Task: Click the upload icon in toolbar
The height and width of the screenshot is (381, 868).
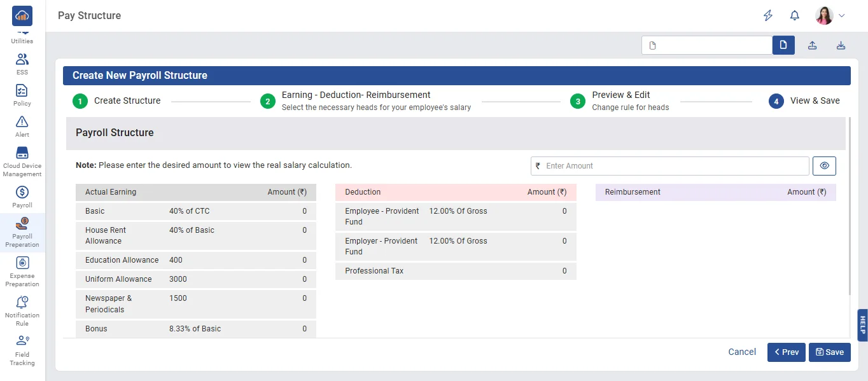Action: pyautogui.click(x=812, y=45)
